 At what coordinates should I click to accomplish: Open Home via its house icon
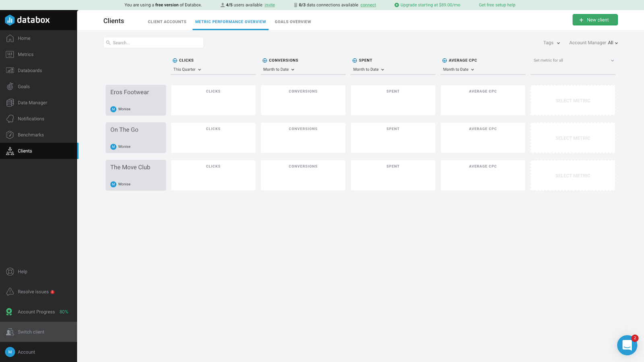[10, 38]
